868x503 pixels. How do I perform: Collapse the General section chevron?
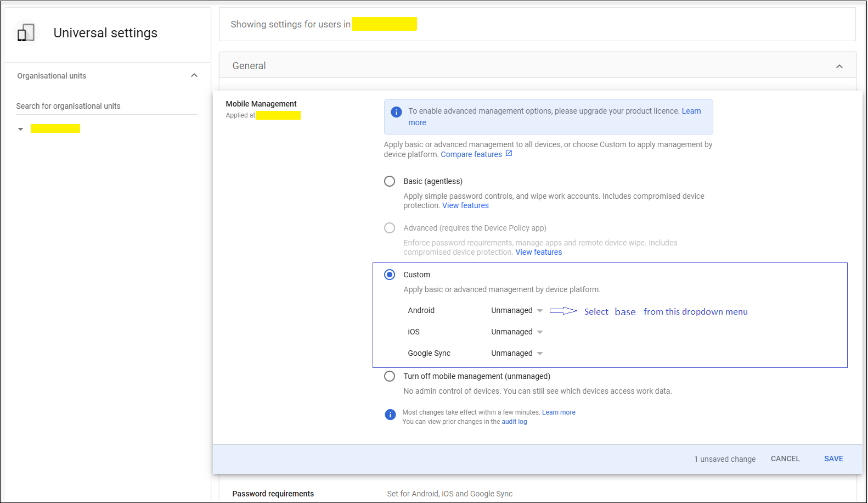click(x=839, y=66)
